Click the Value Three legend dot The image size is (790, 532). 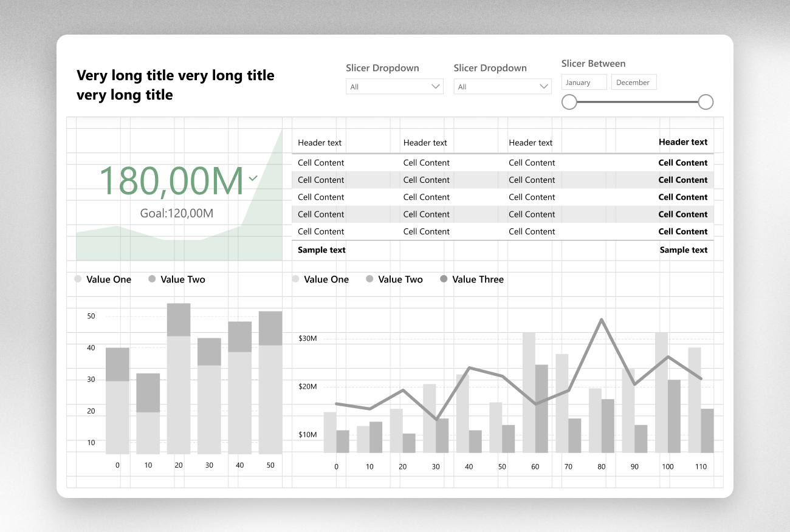coord(444,279)
